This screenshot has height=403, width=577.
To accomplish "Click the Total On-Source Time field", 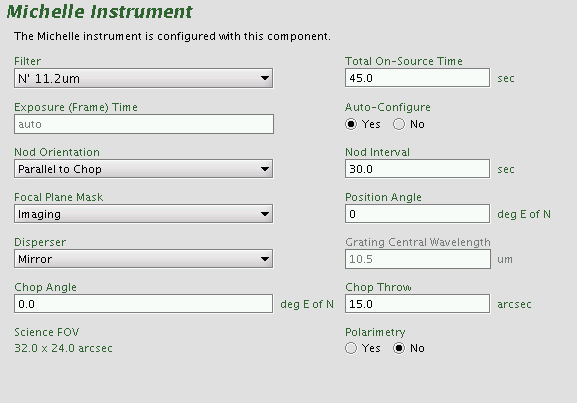I will (417, 78).
